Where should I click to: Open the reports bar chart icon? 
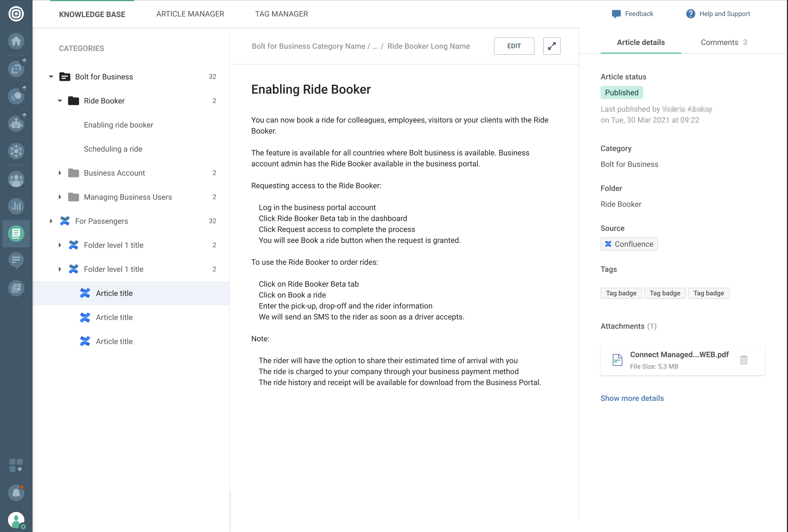(16, 206)
